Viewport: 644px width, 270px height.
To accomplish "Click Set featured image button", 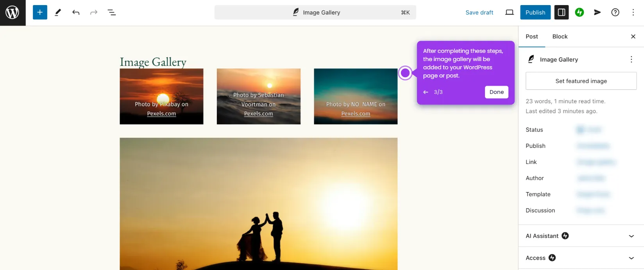I will click(x=581, y=81).
